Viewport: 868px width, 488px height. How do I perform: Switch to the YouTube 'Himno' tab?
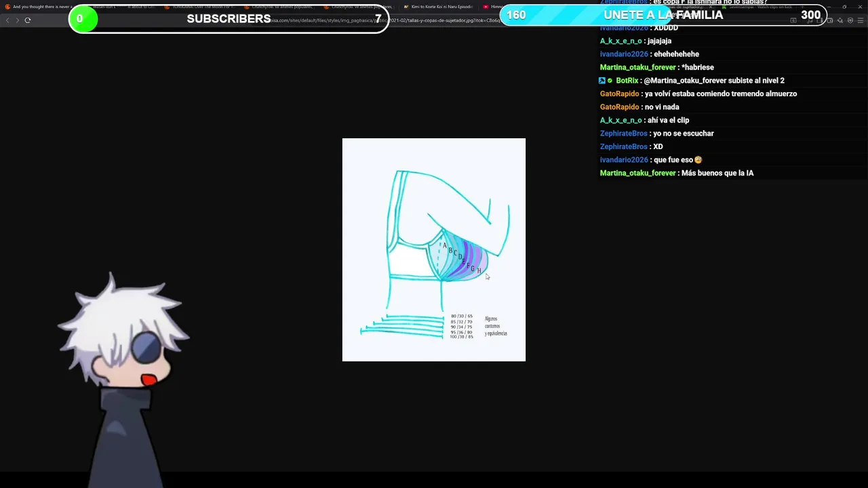pos(492,7)
